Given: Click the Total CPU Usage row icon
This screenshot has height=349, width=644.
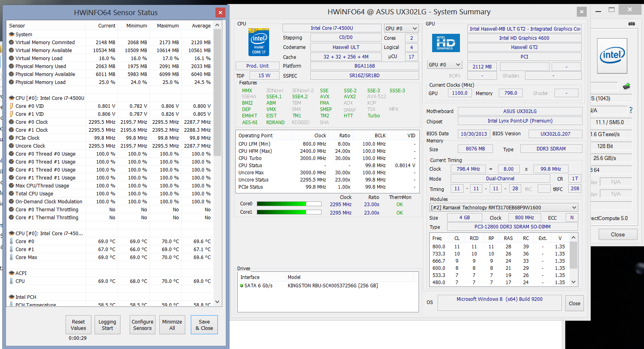Looking at the screenshot, I should pos(12,193).
